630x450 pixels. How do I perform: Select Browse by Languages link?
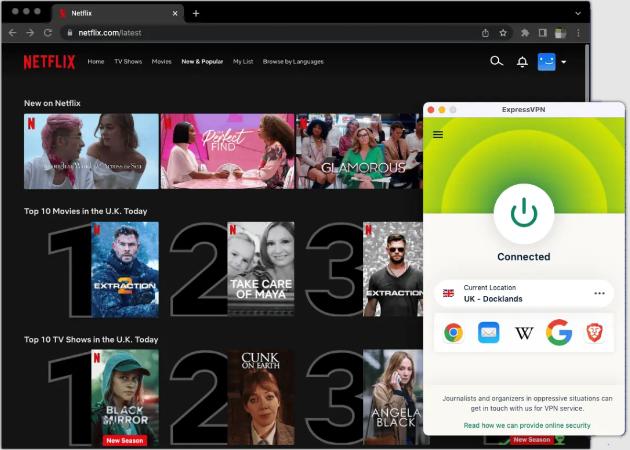point(292,62)
